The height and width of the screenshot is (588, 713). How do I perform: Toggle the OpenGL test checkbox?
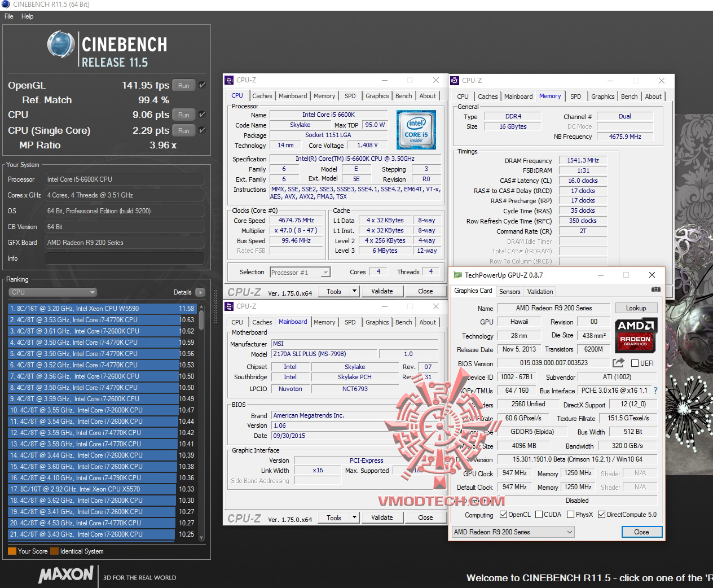pyautogui.click(x=202, y=85)
